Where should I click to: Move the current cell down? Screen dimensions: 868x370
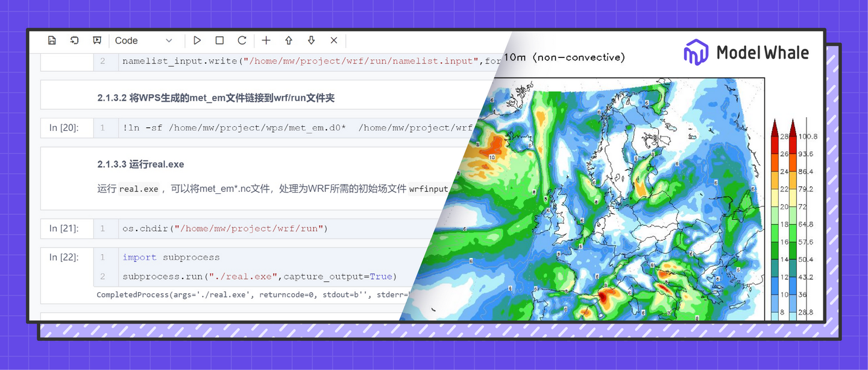coord(311,40)
